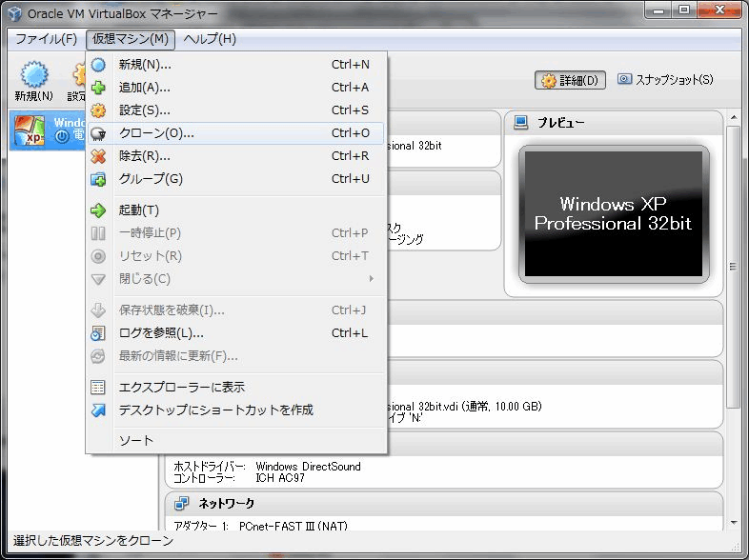This screenshot has height=560, width=749.
Task: Click the Windows XP virtual machine icon
Action: [30, 130]
